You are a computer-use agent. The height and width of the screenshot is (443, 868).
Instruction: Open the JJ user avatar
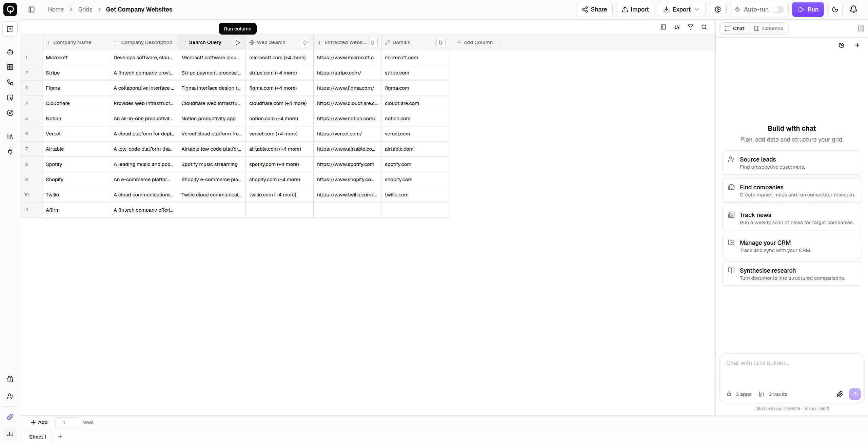coord(10,434)
